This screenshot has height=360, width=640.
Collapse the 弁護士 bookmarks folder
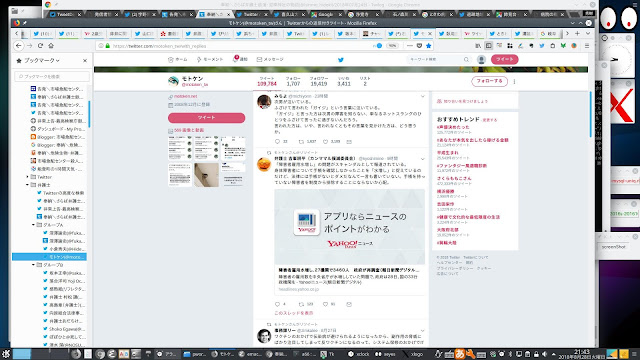pyautogui.click(x=27, y=185)
